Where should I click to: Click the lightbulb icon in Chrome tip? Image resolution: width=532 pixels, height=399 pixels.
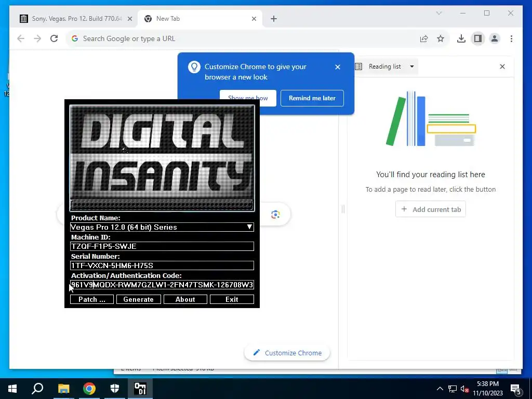194,67
